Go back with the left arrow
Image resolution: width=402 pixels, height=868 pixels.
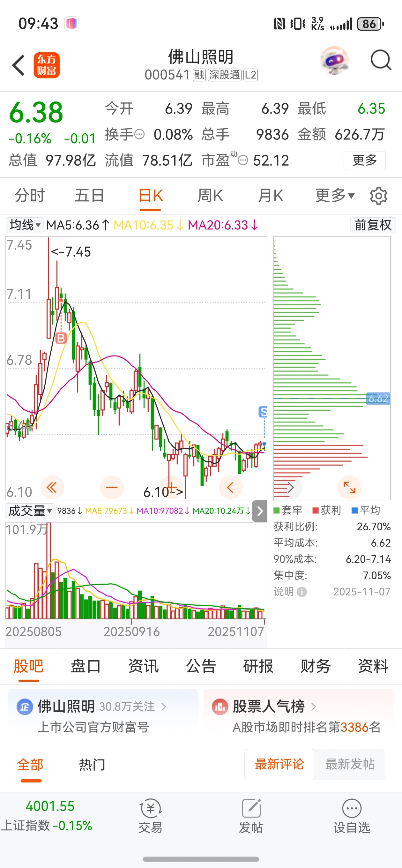coord(18,65)
